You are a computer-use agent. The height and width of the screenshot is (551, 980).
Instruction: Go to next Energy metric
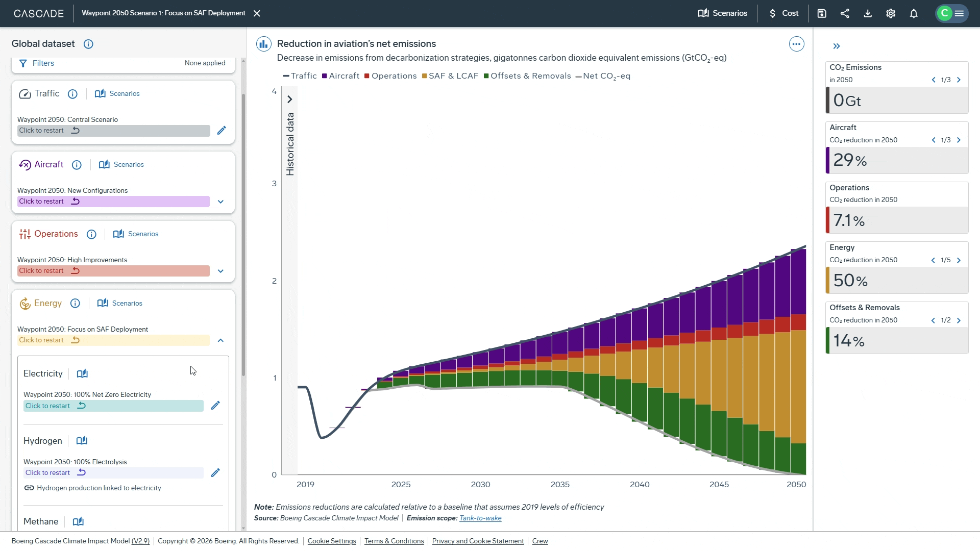tap(959, 260)
